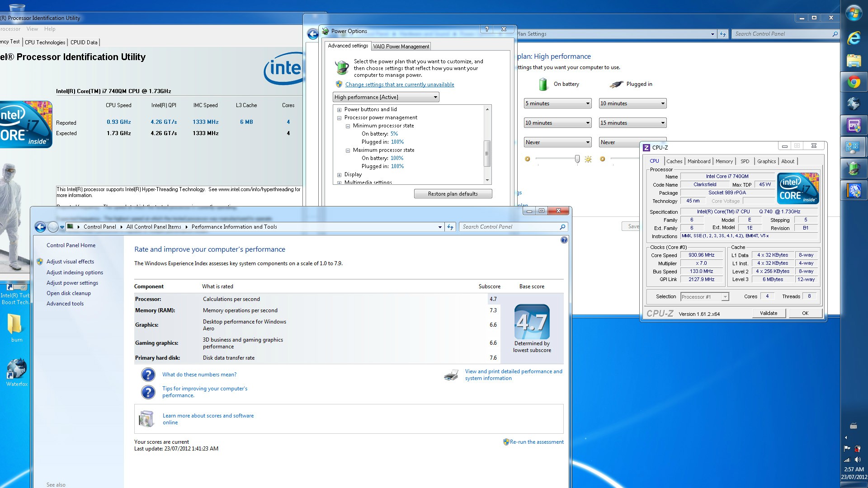Open Waterfox taskbar icon
The height and width of the screenshot is (488, 868).
coord(854,104)
